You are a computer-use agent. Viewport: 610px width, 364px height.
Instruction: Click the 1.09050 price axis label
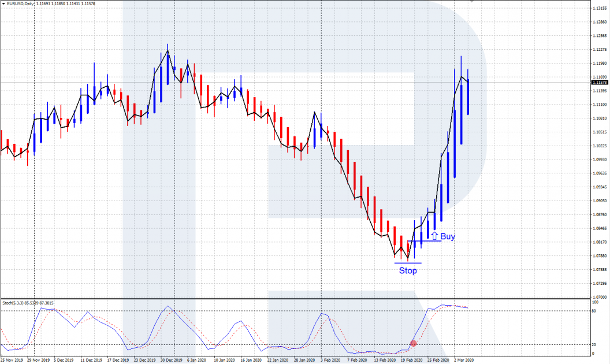598,201
